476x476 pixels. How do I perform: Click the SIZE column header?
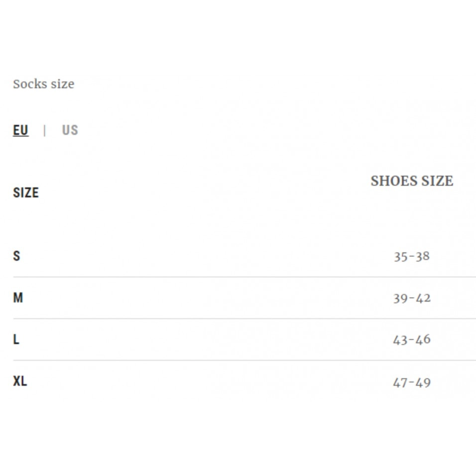click(x=25, y=193)
